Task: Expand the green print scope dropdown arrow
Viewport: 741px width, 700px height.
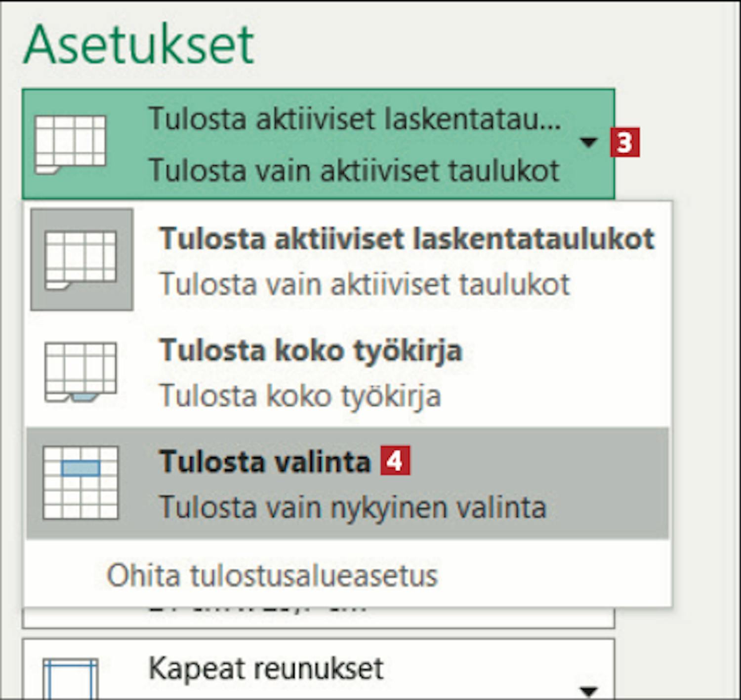Action: [588, 143]
